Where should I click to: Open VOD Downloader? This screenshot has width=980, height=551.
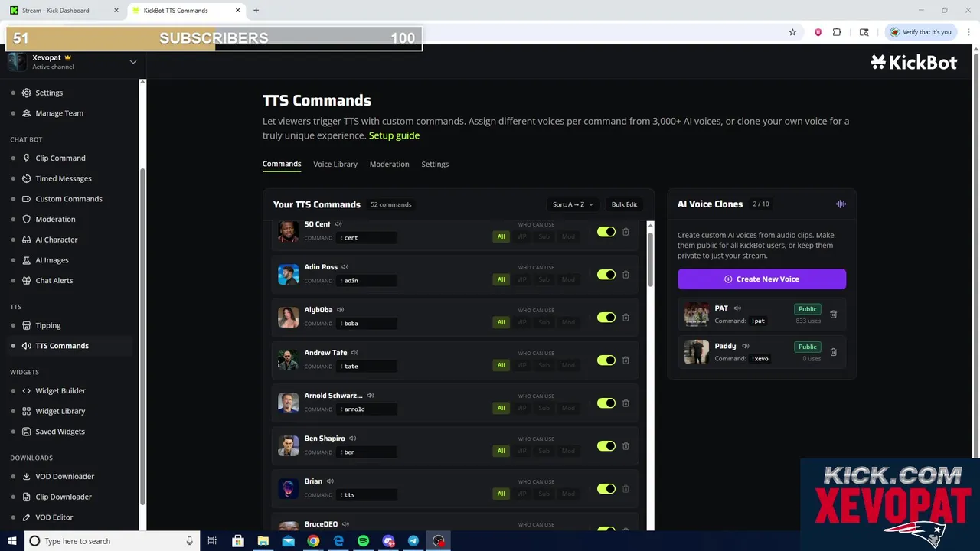pyautogui.click(x=65, y=476)
